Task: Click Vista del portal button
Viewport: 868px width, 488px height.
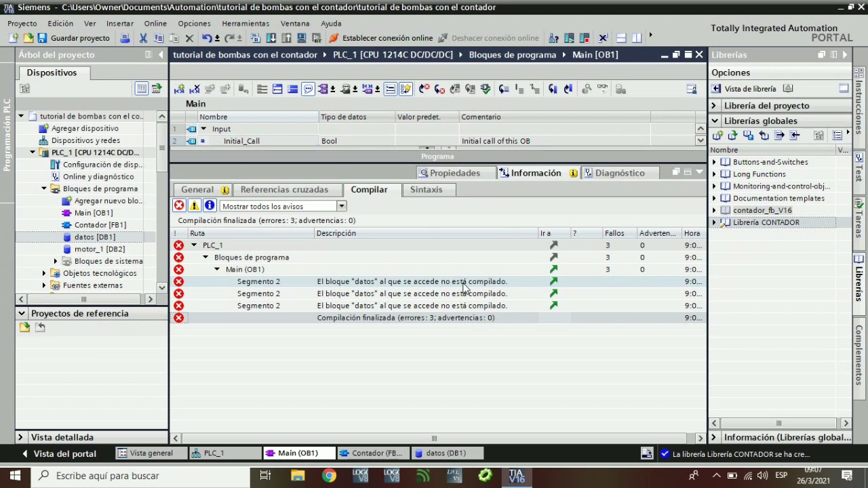Action: tap(59, 453)
